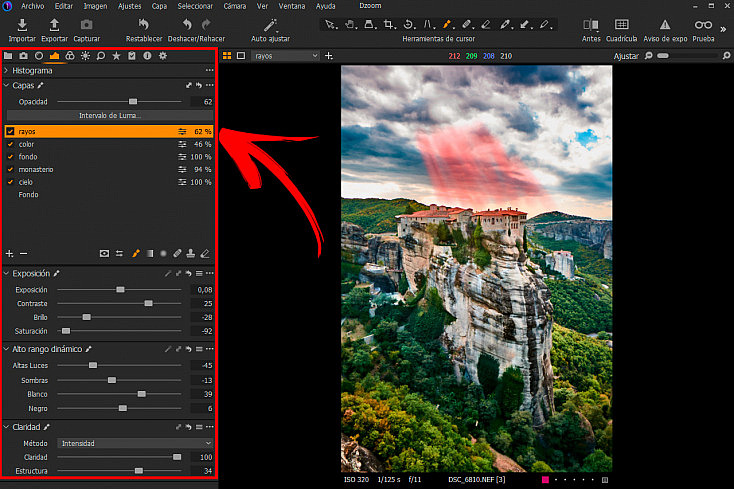Click the Exportar toolbar icon
The width and height of the screenshot is (734, 489).
click(54, 25)
